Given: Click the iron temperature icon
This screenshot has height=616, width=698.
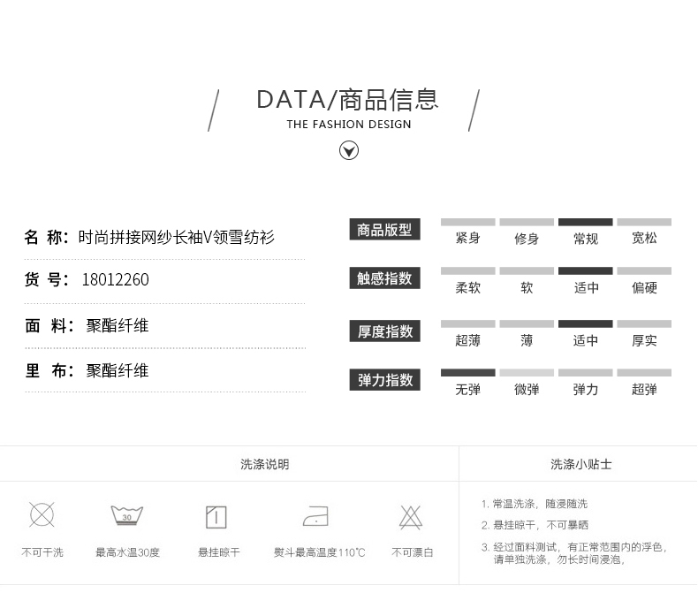Looking at the screenshot, I should tap(315, 515).
